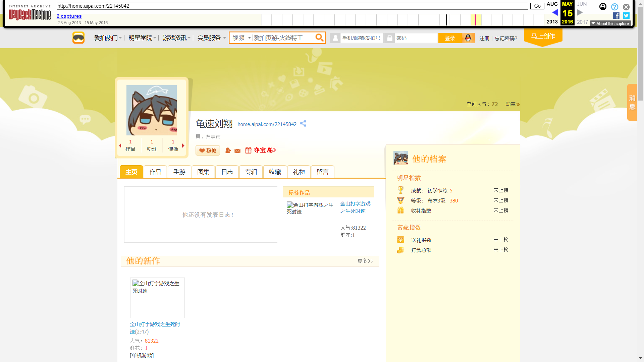644x362 pixels.
Task: Open the 留言 tab
Action: coord(323,172)
